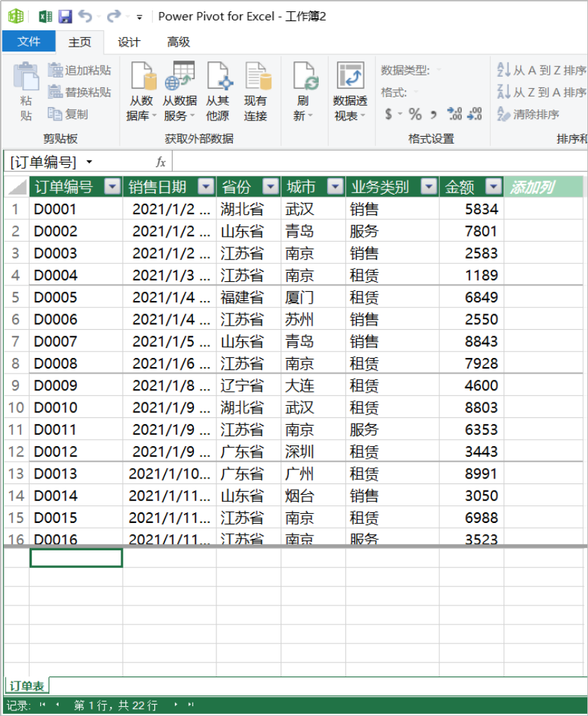Click inside the formula bar input
The height and width of the screenshot is (716, 588).
374,163
